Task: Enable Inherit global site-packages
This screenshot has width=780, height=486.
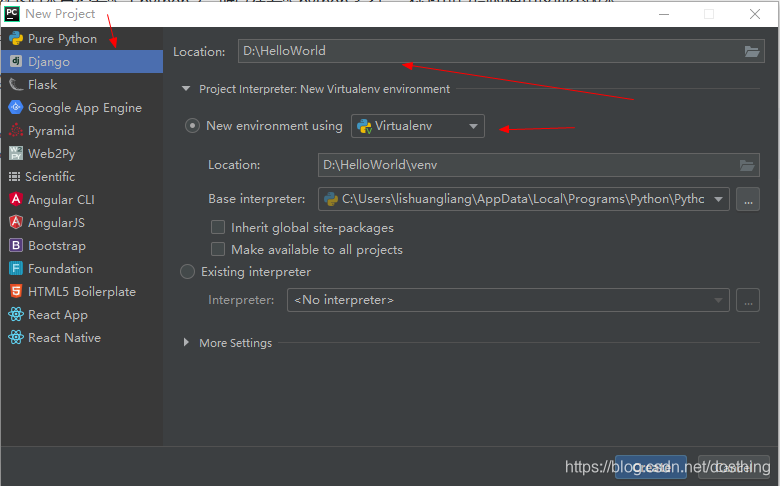Action: point(218,227)
